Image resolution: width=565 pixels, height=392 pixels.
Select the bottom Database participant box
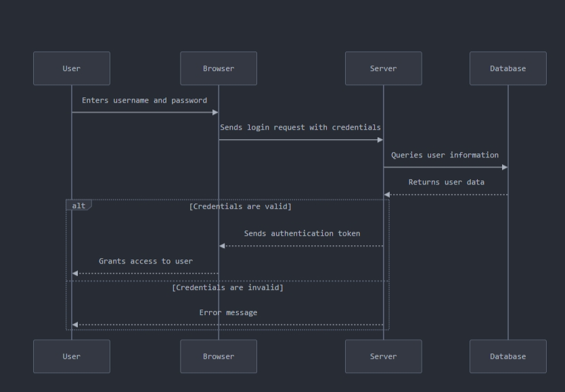[507, 356]
